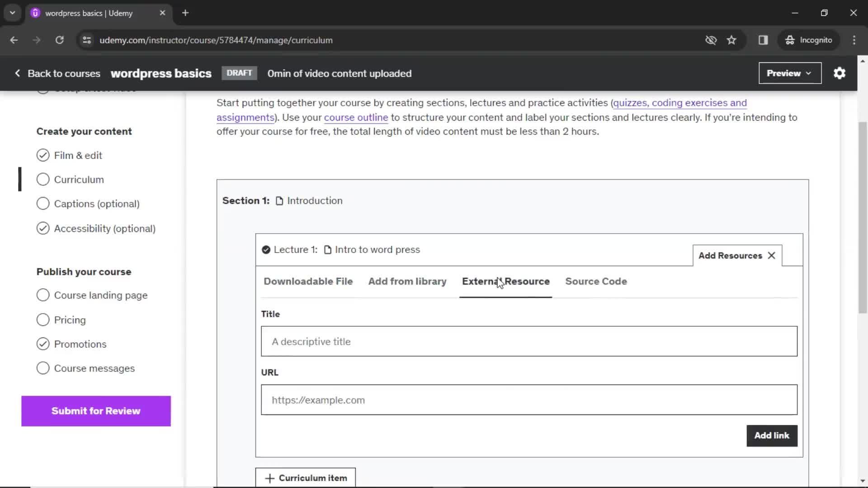Viewport: 868px width, 488px height.
Task: Click the Accessibility optional checkmark icon
Action: (x=42, y=228)
